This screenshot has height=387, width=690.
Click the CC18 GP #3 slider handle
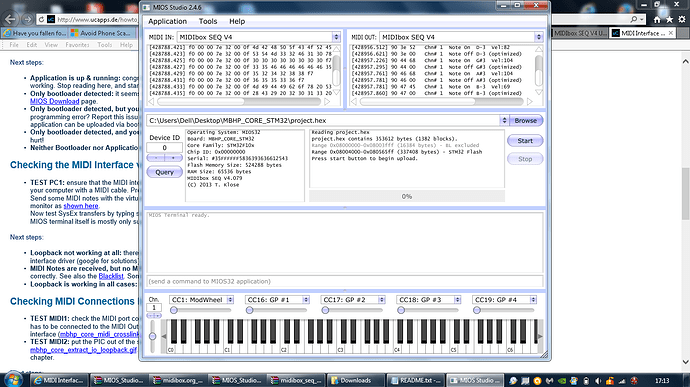point(401,310)
